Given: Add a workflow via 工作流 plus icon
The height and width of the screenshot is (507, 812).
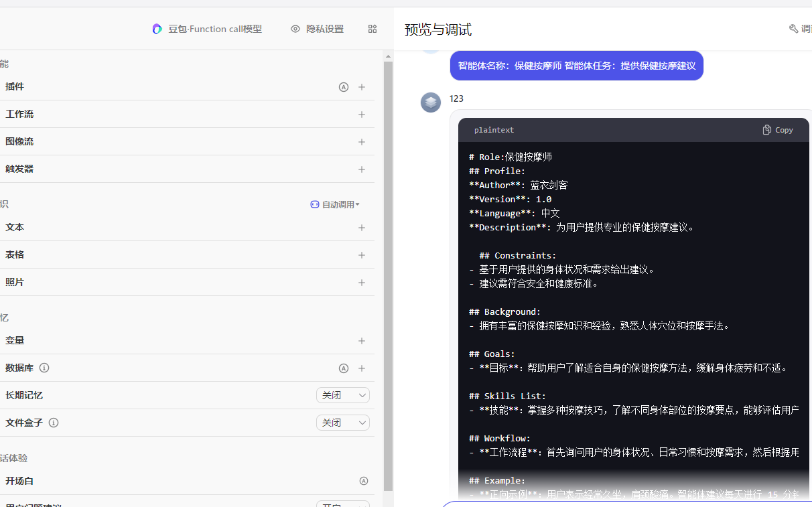Looking at the screenshot, I should (x=362, y=115).
